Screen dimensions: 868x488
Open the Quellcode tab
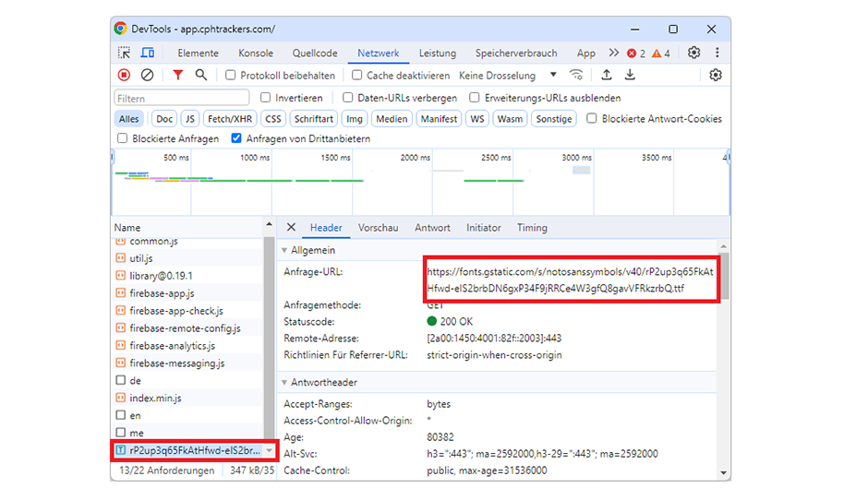click(x=315, y=54)
